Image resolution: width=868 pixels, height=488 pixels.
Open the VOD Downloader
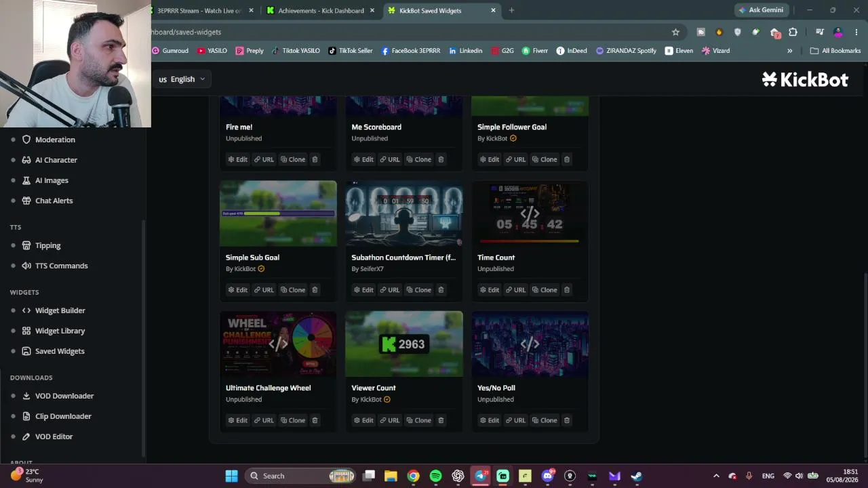coord(64,396)
